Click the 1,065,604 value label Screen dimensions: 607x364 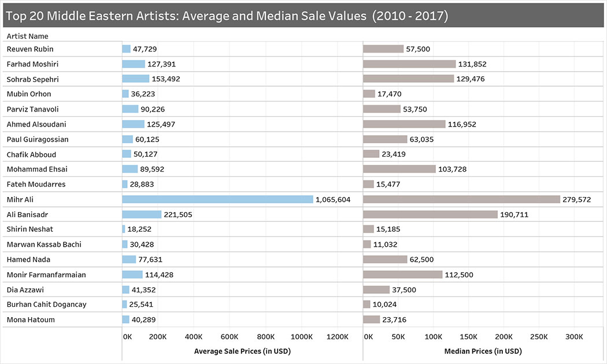pos(333,199)
